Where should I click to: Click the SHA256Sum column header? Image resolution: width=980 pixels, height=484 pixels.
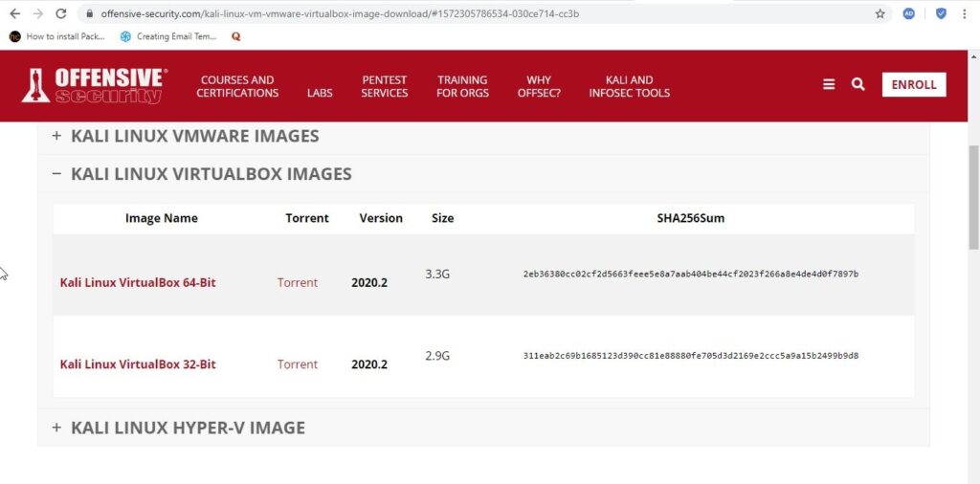pyautogui.click(x=691, y=218)
